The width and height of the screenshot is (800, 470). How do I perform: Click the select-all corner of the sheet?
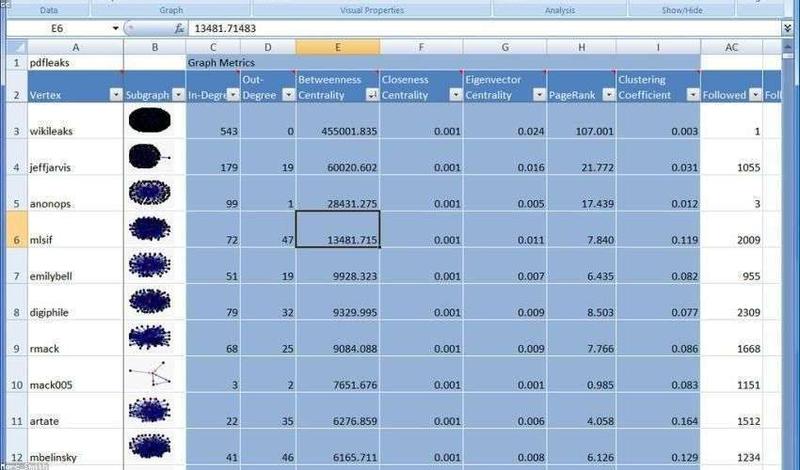(17, 47)
